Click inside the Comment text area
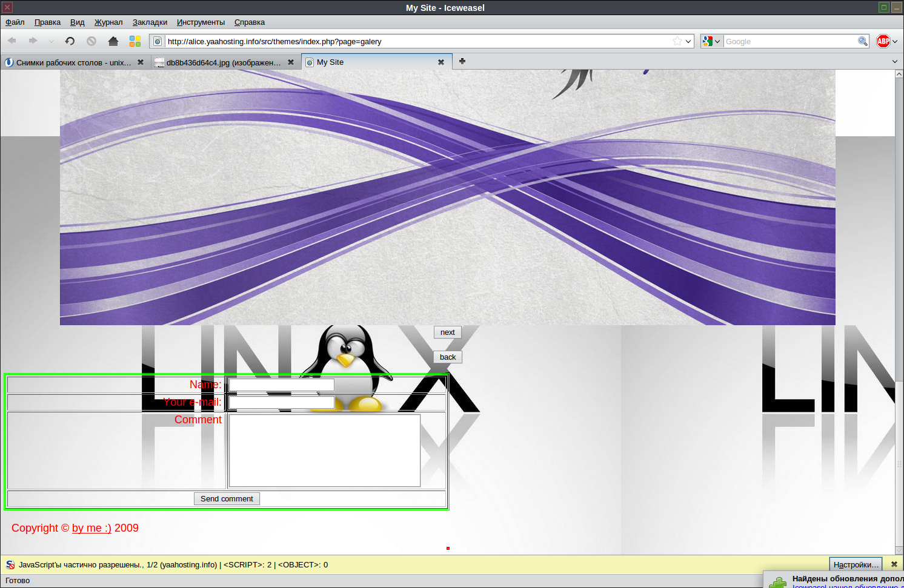The width and height of the screenshot is (904, 588). pos(325,451)
